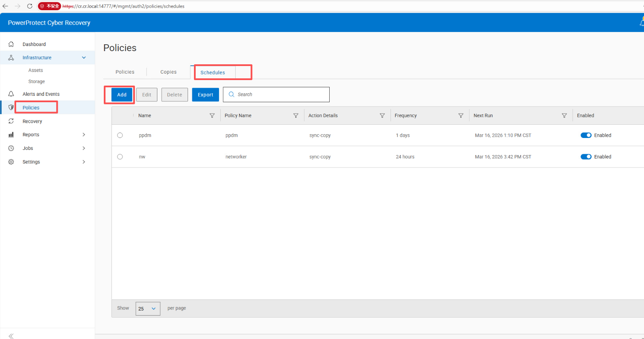Expand the Settings submenu chevron
This screenshot has height=339, width=644.
pyautogui.click(x=84, y=162)
